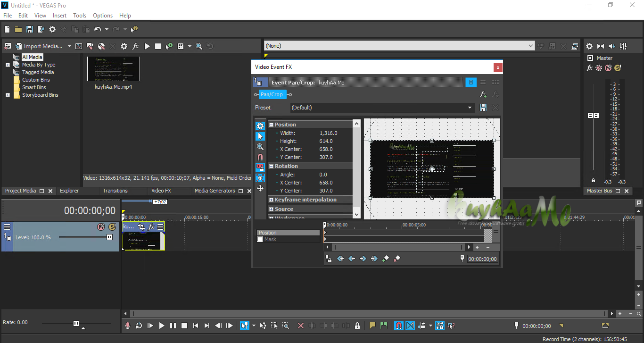The width and height of the screenshot is (644, 343).
Task: Open the File menu
Action: click(x=8, y=16)
